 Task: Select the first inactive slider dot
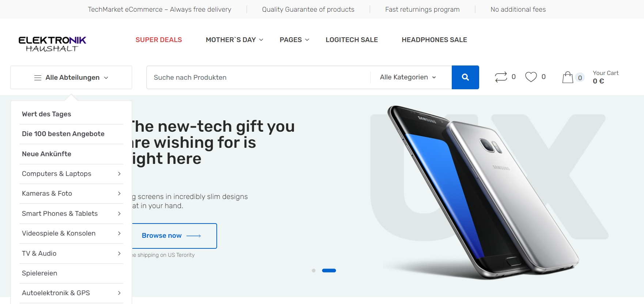tap(314, 271)
